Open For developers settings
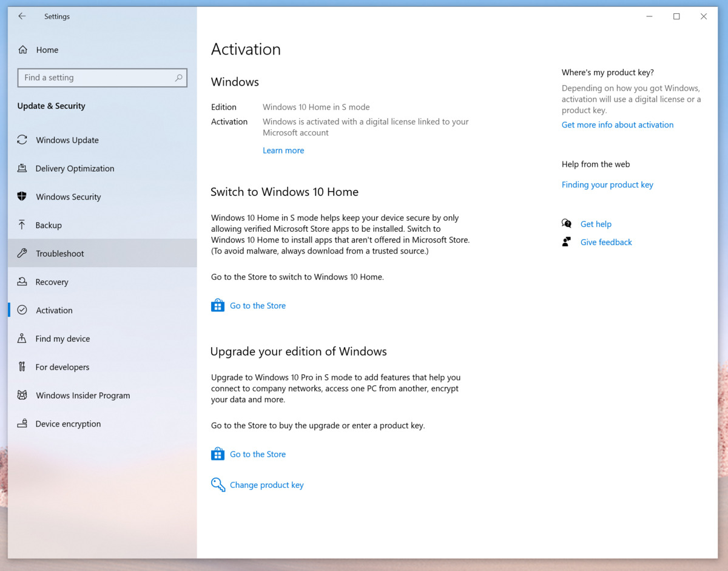This screenshot has height=571, width=728. pos(103,367)
